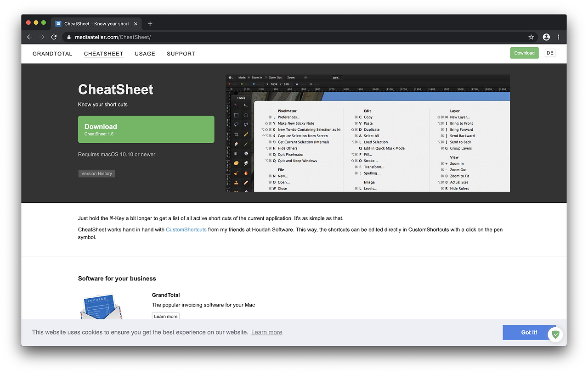
Task: Click the green shield badge icon
Action: 555,334
